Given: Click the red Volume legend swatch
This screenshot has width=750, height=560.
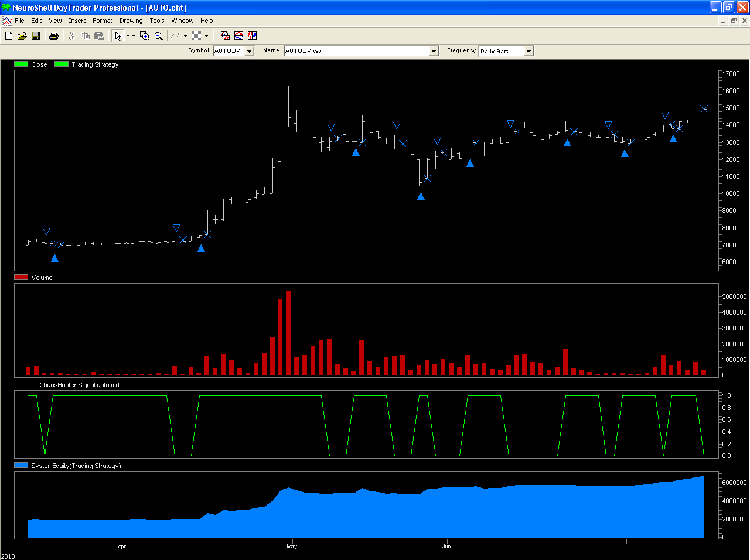Looking at the screenshot, I should pos(21,278).
